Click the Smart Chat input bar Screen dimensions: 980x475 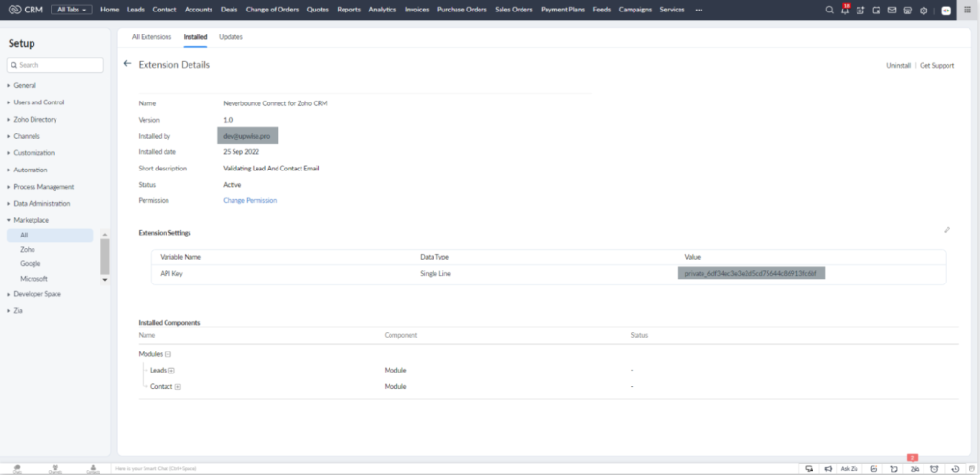click(457, 468)
